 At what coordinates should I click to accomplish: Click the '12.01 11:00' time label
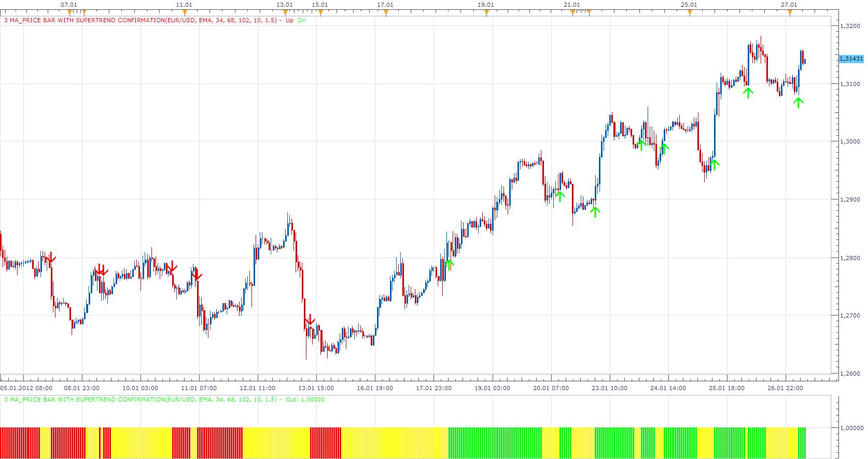(x=258, y=388)
